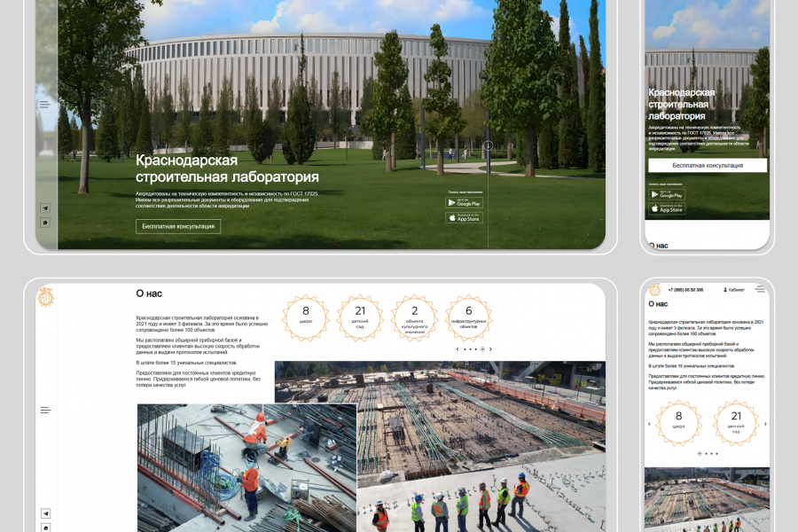Go to next stats slide on desktop
The width and height of the screenshot is (798, 532).
(490, 349)
